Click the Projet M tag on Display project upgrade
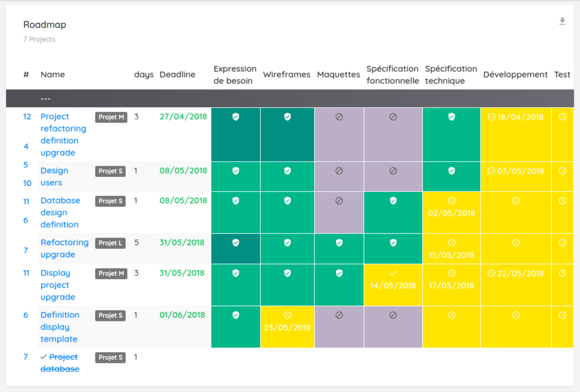Viewport: 580px width, 392px height. click(x=111, y=273)
